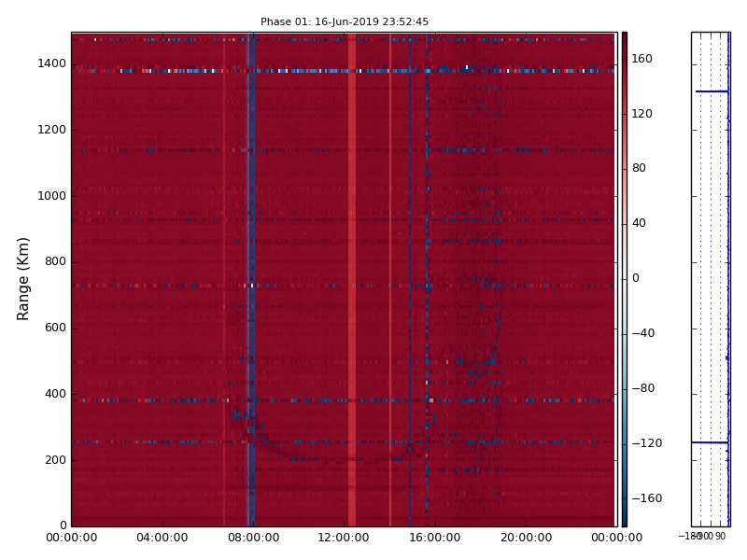Click the 'Range (Km)' y-axis label

coord(22,279)
